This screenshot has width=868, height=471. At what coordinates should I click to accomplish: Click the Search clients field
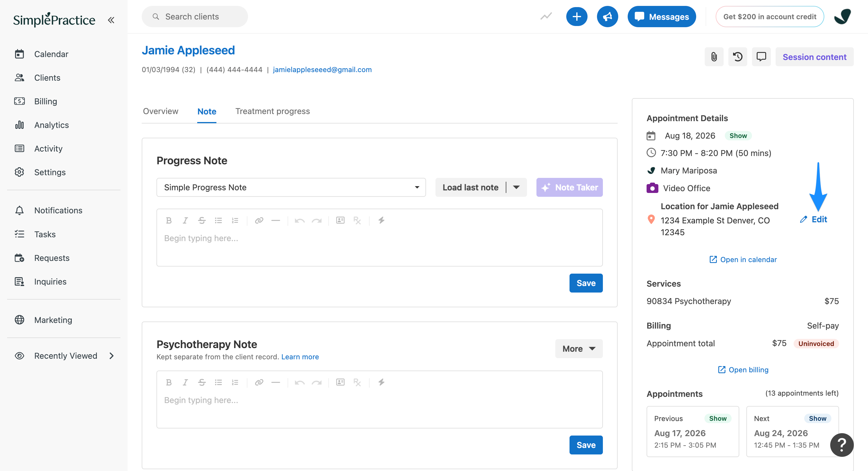[x=195, y=17]
